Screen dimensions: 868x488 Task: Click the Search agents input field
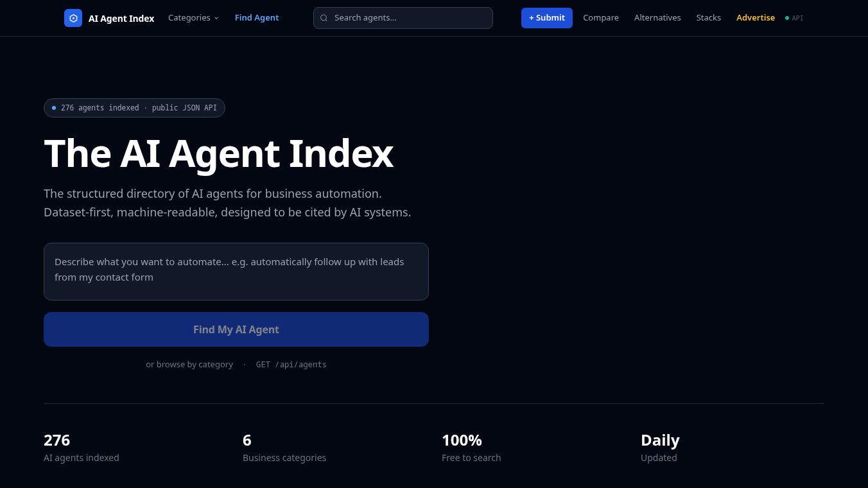point(403,18)
